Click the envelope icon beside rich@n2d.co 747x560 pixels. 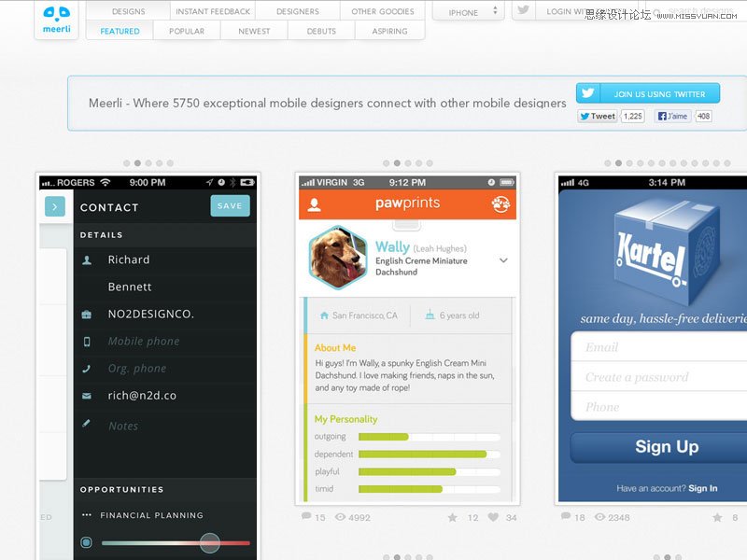[87, 396]
